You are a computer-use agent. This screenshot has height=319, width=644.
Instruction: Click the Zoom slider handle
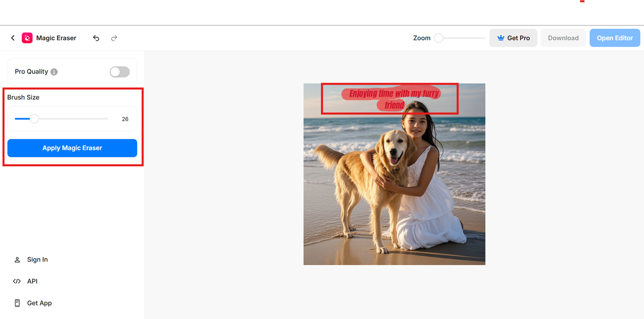point(439,38)
